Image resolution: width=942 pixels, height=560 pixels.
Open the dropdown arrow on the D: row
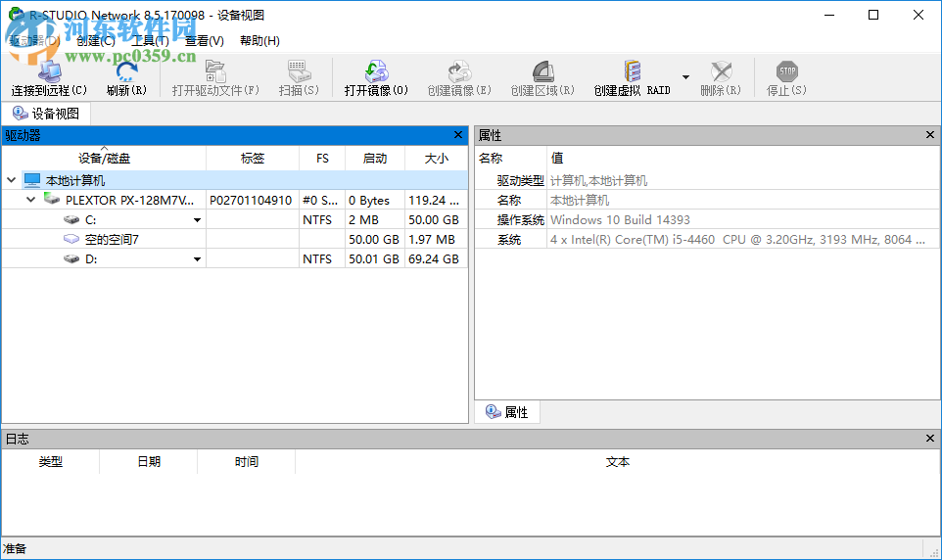tap(197, 259)
